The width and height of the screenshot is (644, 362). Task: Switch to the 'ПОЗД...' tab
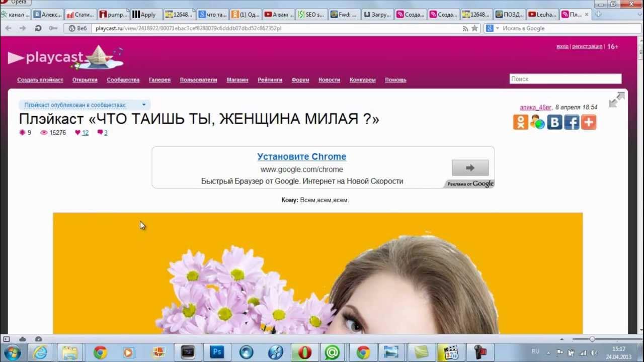(510, 15)
